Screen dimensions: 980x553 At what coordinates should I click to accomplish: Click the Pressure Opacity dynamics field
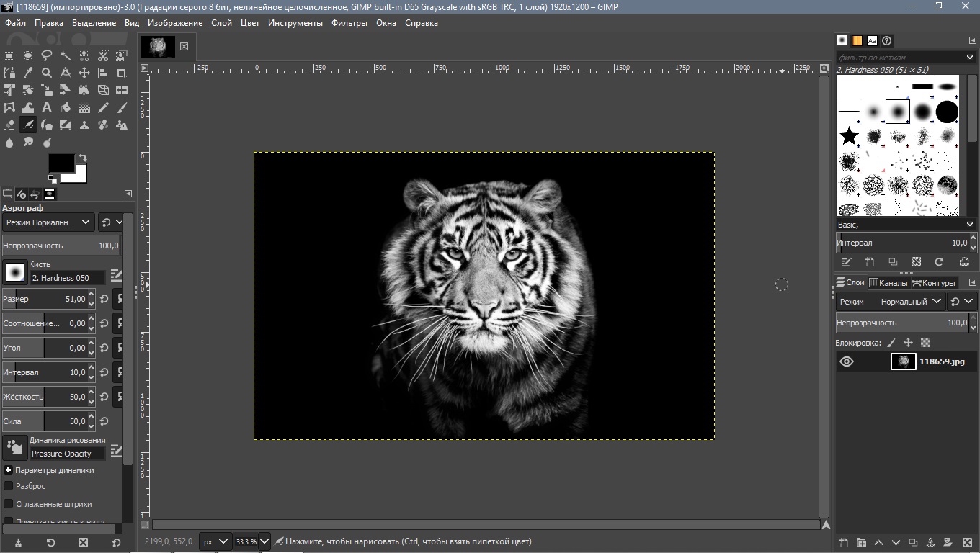67,454
